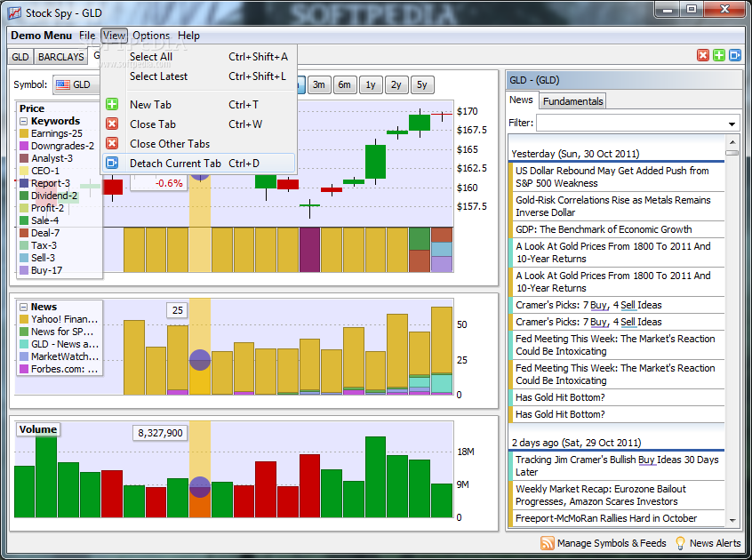Click the Deal-7 keyword swatch
The width and height of the screenshot is (752, 560).
(24, 233)
